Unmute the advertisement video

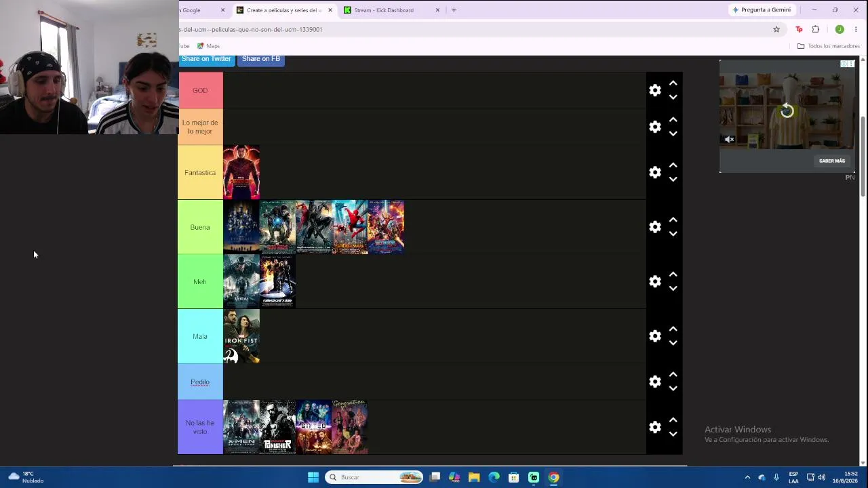coord(730,140)
